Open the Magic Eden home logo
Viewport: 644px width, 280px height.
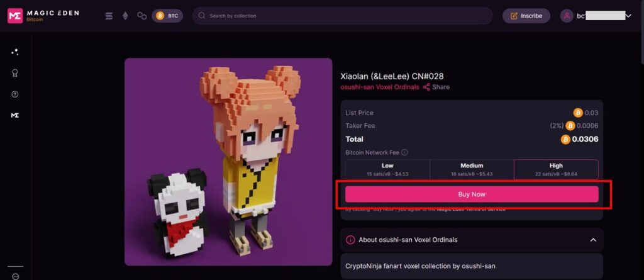(x=43, y=16)
